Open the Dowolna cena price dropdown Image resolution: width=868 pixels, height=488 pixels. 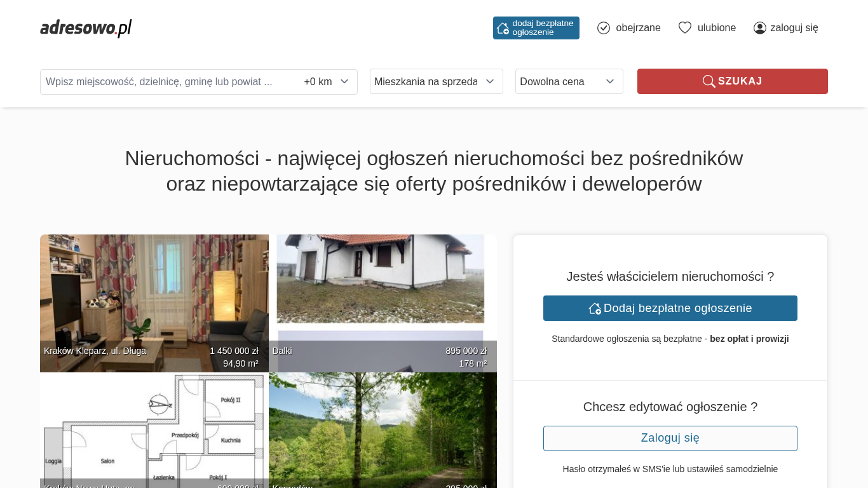[x=569, y=82]
